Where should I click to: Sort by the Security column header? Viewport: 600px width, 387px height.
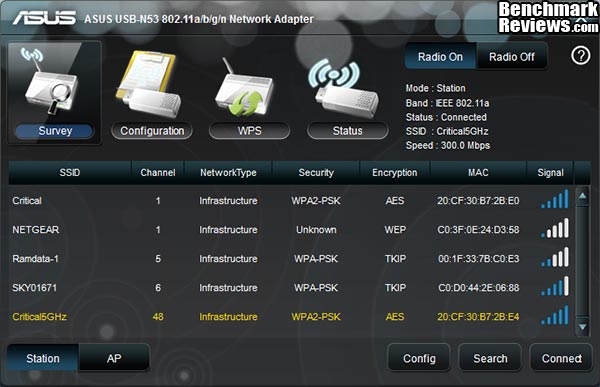[316, 173]
